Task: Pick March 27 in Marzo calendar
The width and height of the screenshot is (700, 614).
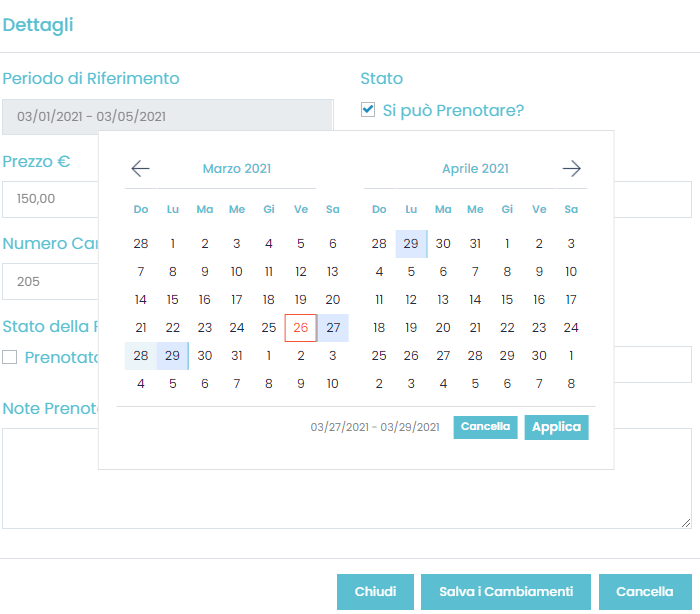Action: tap(333, 328)
